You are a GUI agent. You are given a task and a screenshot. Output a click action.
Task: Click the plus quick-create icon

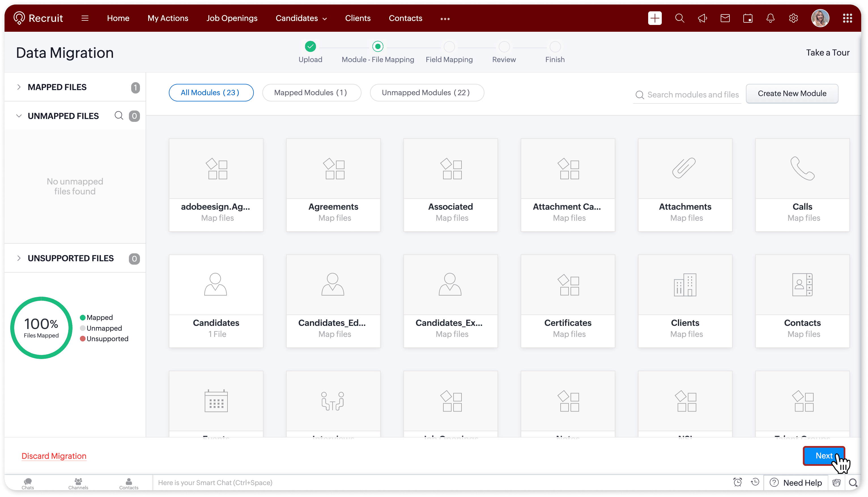[x=654, y=18]
